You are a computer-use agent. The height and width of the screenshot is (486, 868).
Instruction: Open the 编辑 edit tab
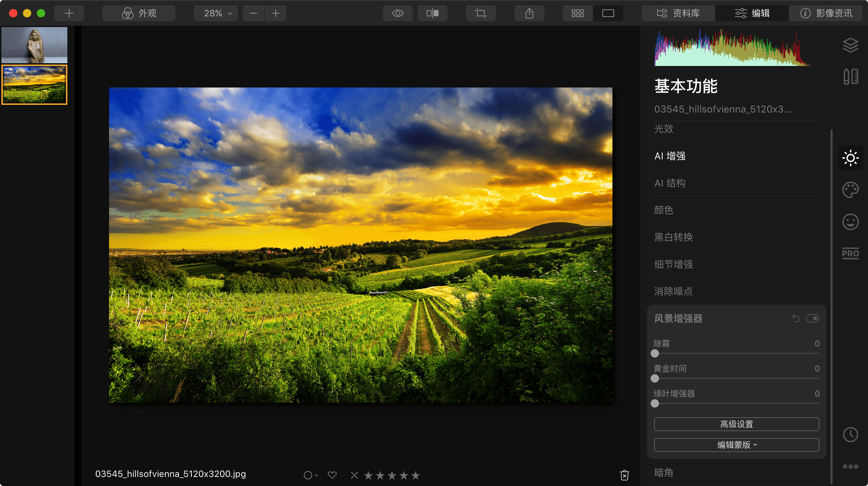752,13
